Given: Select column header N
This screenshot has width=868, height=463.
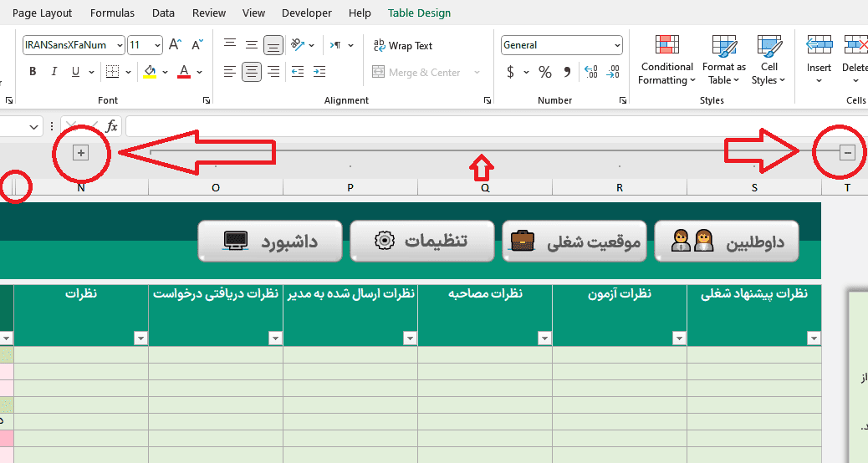Looking at the screenshot, I should [x=81, y=187].
